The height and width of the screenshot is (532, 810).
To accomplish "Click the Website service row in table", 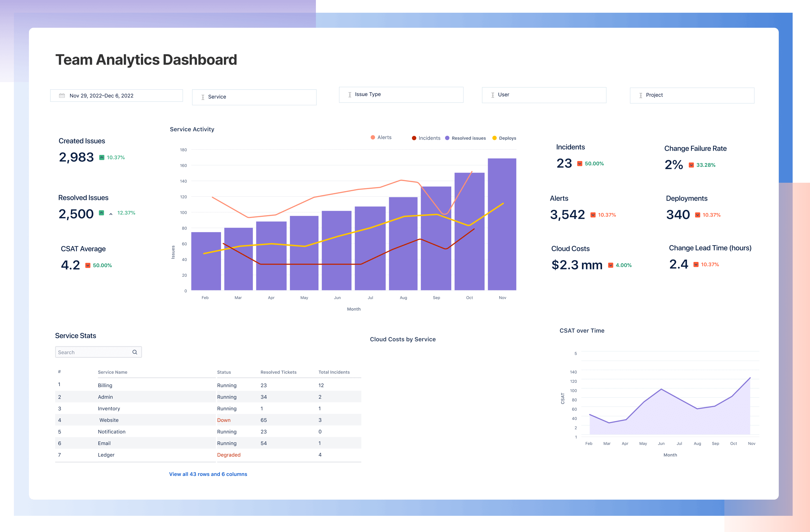I will click(x=208, y=419).
